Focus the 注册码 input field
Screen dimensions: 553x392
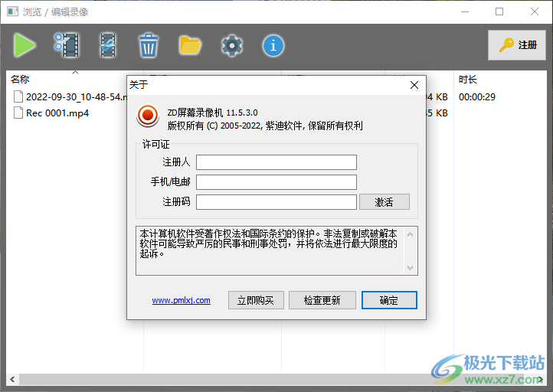coord(276,202)
